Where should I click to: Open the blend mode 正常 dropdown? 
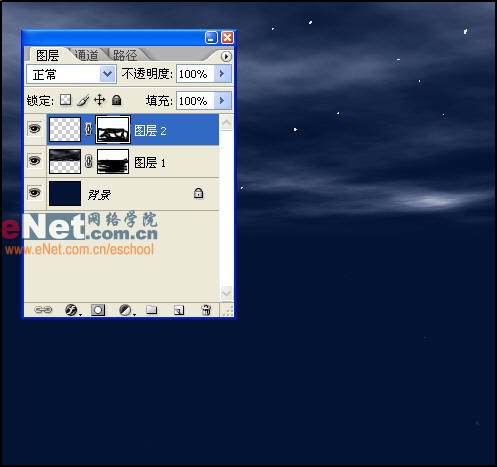(71, 74)
